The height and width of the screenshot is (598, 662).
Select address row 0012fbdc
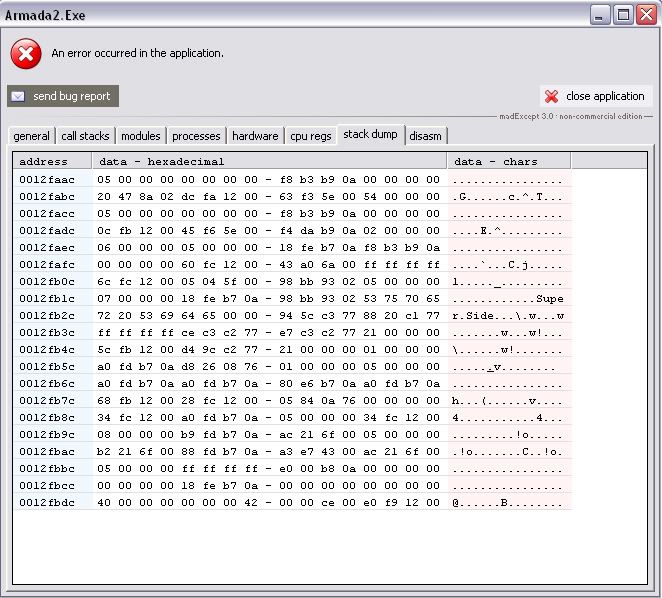[x=293, y=503]
